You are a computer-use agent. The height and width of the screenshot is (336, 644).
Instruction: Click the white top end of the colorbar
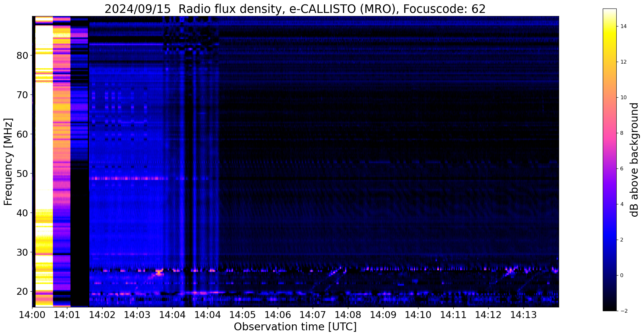[x=609, y=11]
